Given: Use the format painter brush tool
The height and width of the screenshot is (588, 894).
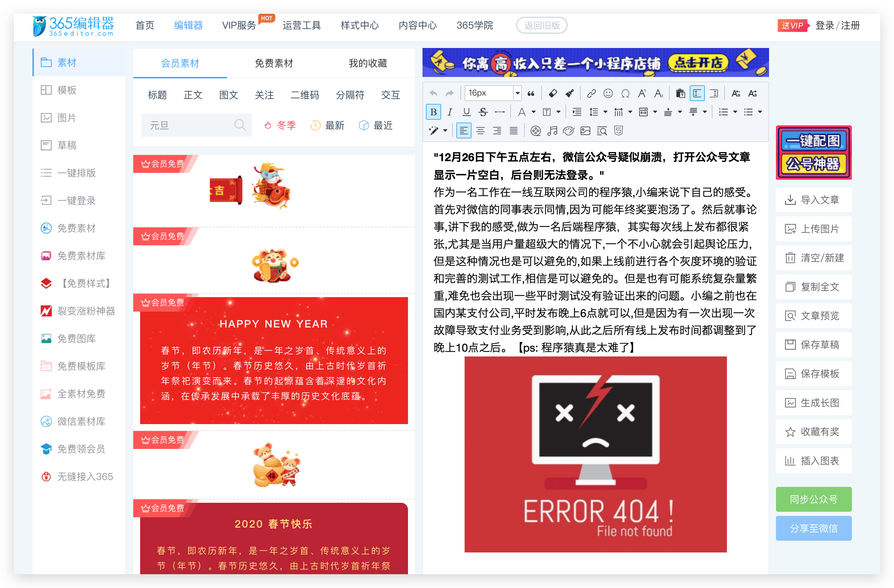Looking at the screenshot, I should pyautogui.click(x=570, y=94).
